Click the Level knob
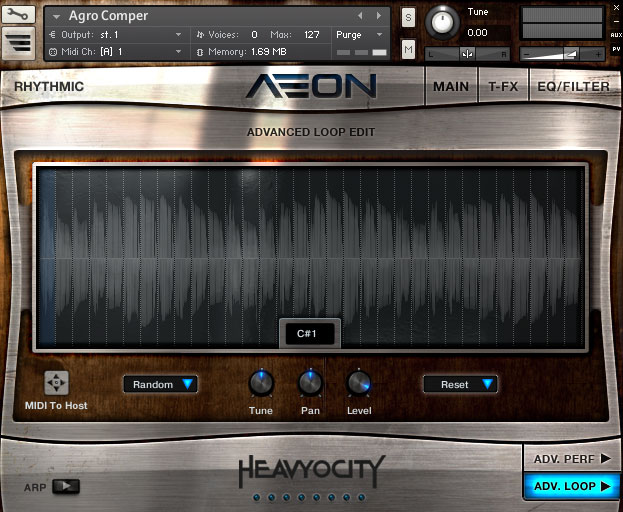623x512 pixels. pos(359,383)
